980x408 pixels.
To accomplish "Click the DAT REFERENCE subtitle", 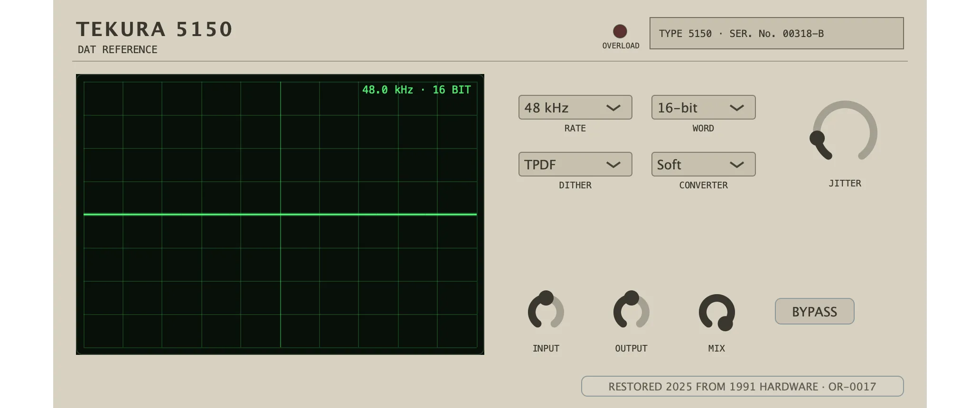I will pos(117,49).
